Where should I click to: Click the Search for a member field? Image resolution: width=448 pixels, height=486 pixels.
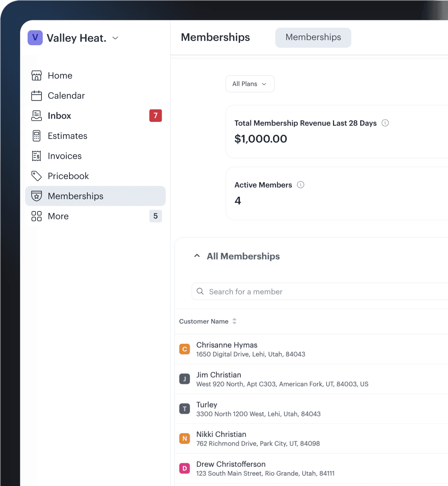point(320,291)
